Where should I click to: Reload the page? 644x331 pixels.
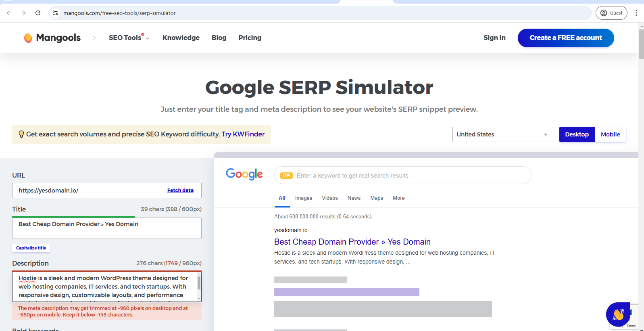tap(38, 13)
